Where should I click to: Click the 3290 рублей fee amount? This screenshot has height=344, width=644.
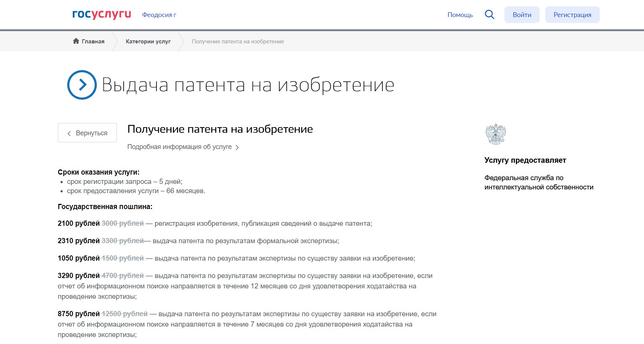(x=79, y=276)
